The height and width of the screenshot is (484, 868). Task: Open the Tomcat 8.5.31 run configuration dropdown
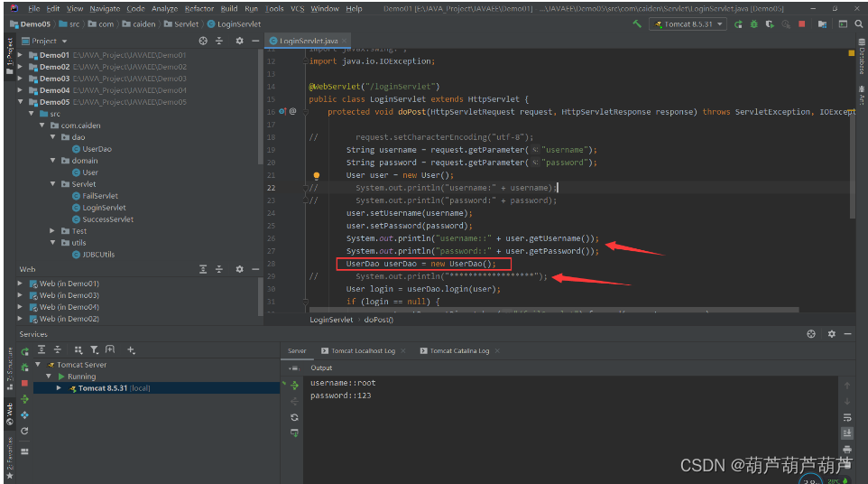[688, 24]
